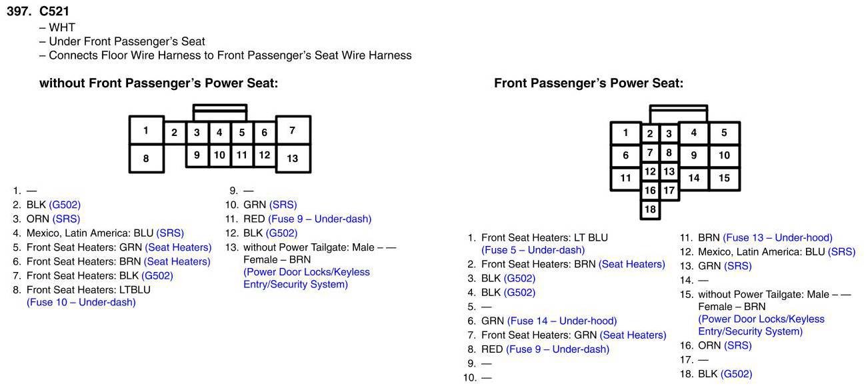Click pin 8 box in left connector diagram
Viewport: 868px width, 388px height.
click(146, 159)
